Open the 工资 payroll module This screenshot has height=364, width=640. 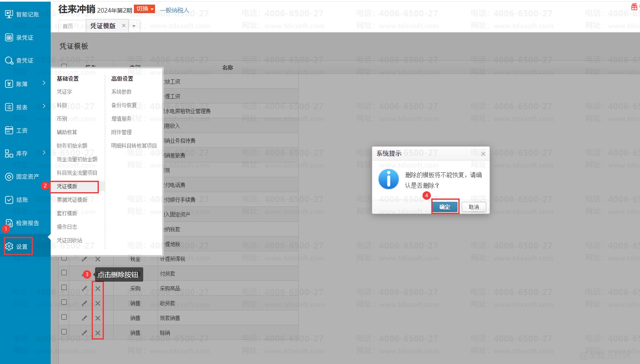pyautogui.click(x=16, y=130)
